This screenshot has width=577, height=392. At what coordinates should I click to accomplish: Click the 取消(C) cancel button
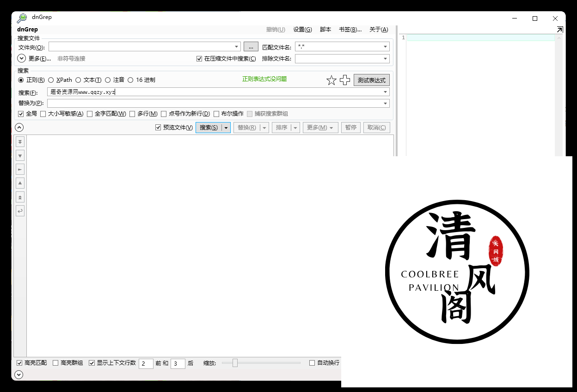(376, 128)
